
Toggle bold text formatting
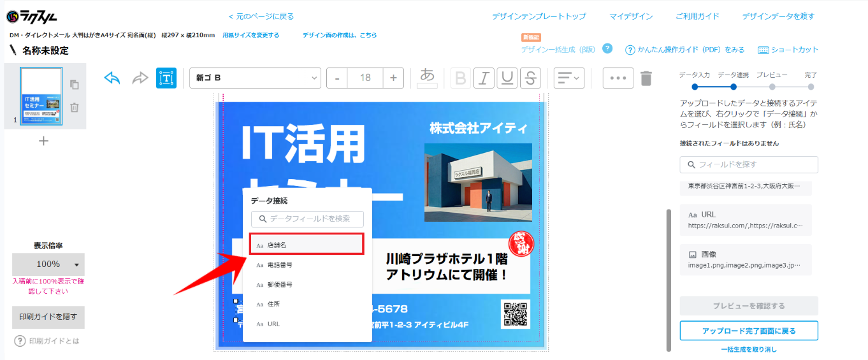pos(461,78)
